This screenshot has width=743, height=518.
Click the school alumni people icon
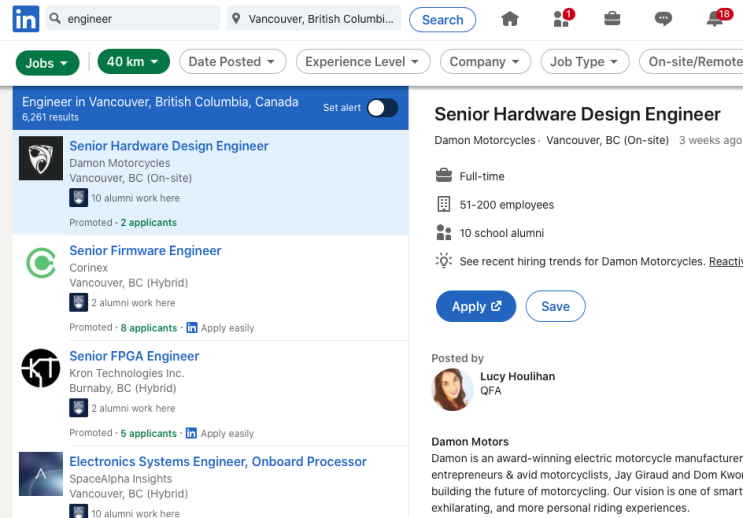[444, 233]
